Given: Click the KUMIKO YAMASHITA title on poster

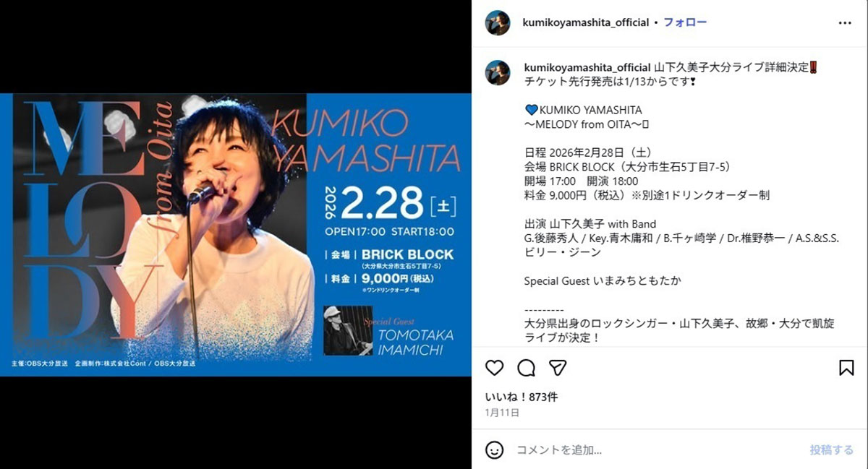Looking at the screenshot, I should point(367,141).
